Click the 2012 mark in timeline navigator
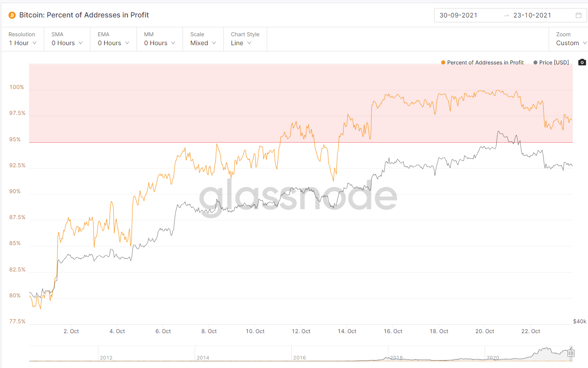 tap(106, 358)
